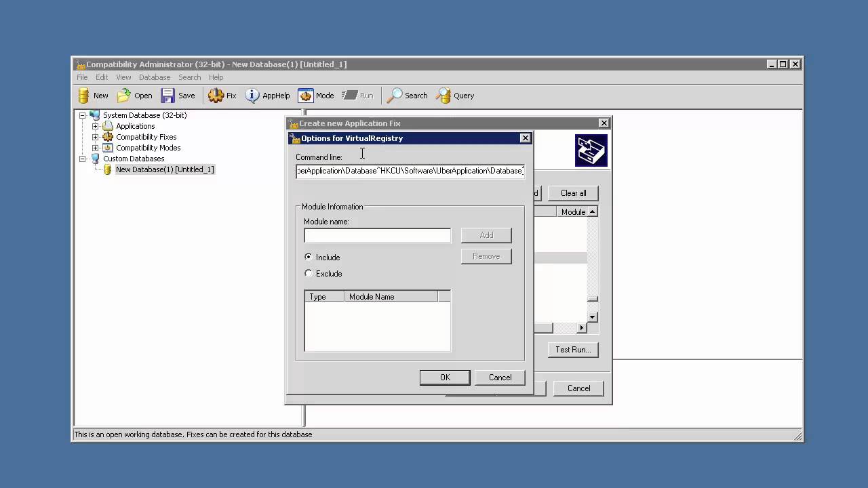Expand the Applications tree node
868x488 pixels.
(x=96, y=126)
